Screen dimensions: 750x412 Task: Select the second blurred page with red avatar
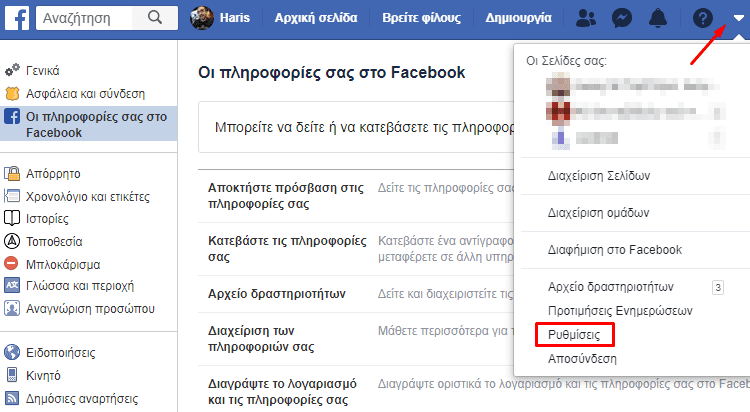[x=635, y=112]
